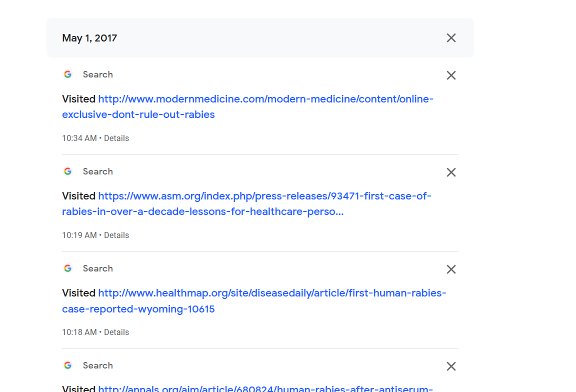
Task: Click the 10:19 AM timestamp
Action: tap(79, 235)
